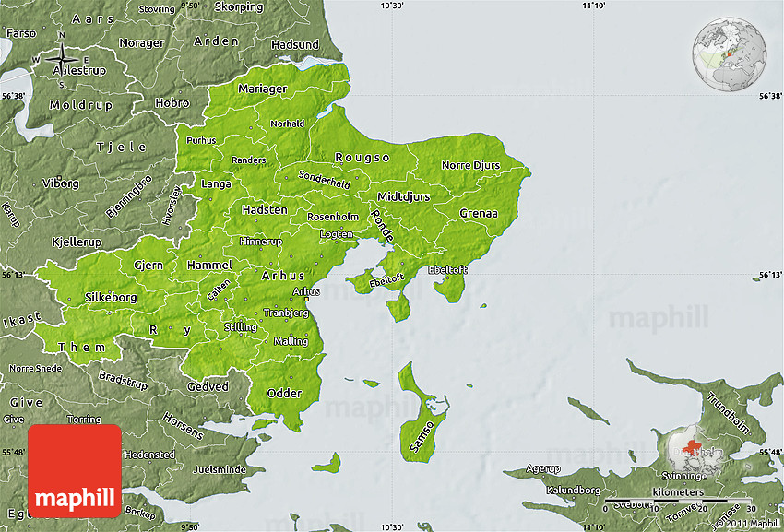Screen dimensions: 784x532
Task: Select the Hammel label
Action: point(210,265)
